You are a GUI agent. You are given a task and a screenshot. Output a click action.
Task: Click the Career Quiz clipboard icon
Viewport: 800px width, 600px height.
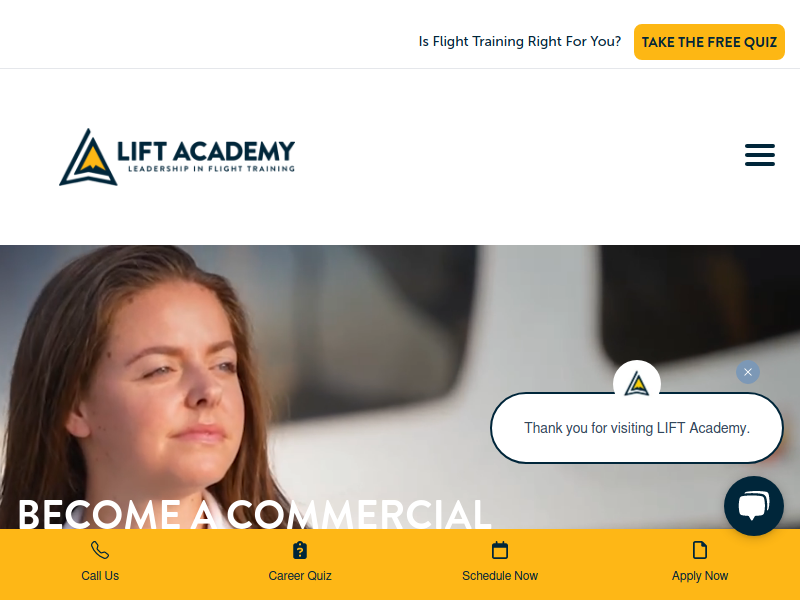(x=300, y=550)
